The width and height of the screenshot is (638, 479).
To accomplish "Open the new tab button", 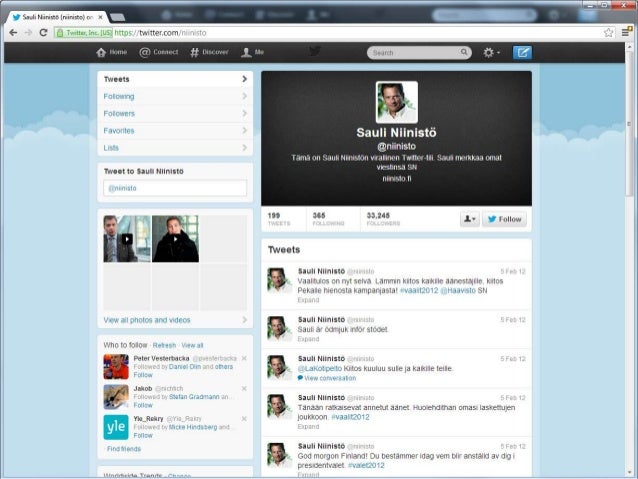I will [118, 17].
